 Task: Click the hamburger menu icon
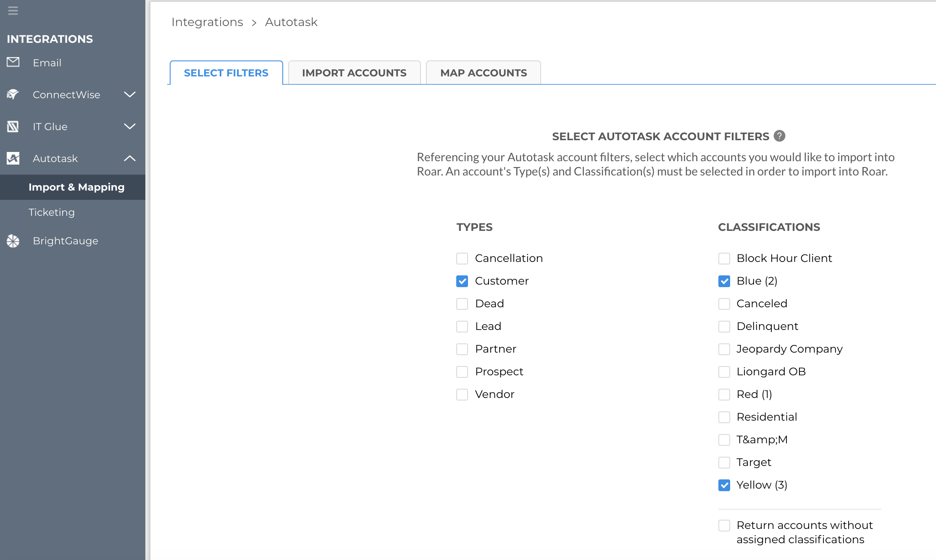(x=13, y=10)
